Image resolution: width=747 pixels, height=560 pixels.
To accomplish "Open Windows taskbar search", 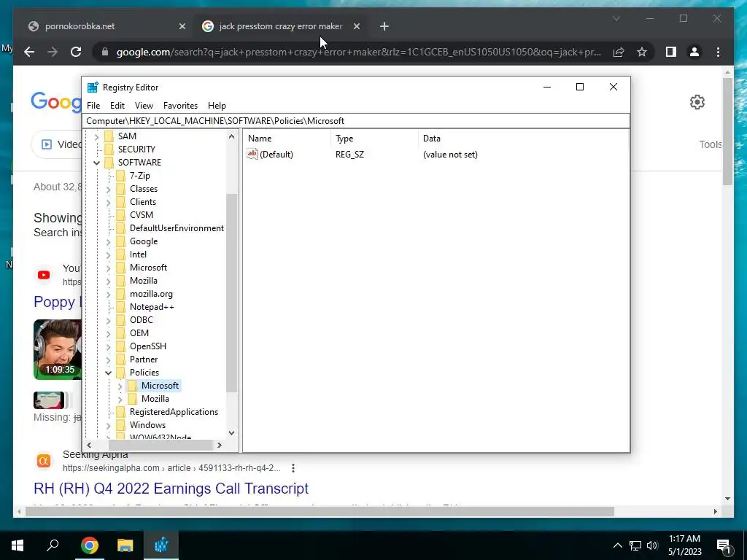I will click(x=53, y=545).
